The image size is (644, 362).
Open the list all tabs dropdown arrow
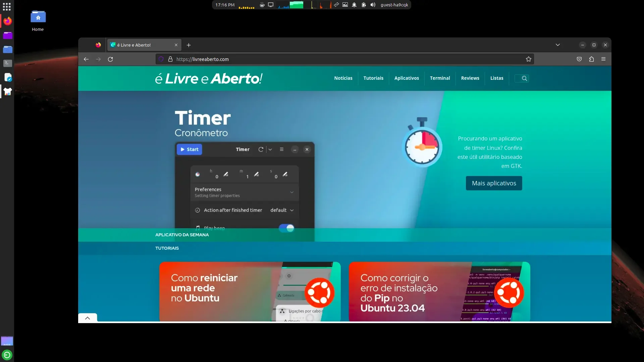pyautogui.click(x=558, y=45)
